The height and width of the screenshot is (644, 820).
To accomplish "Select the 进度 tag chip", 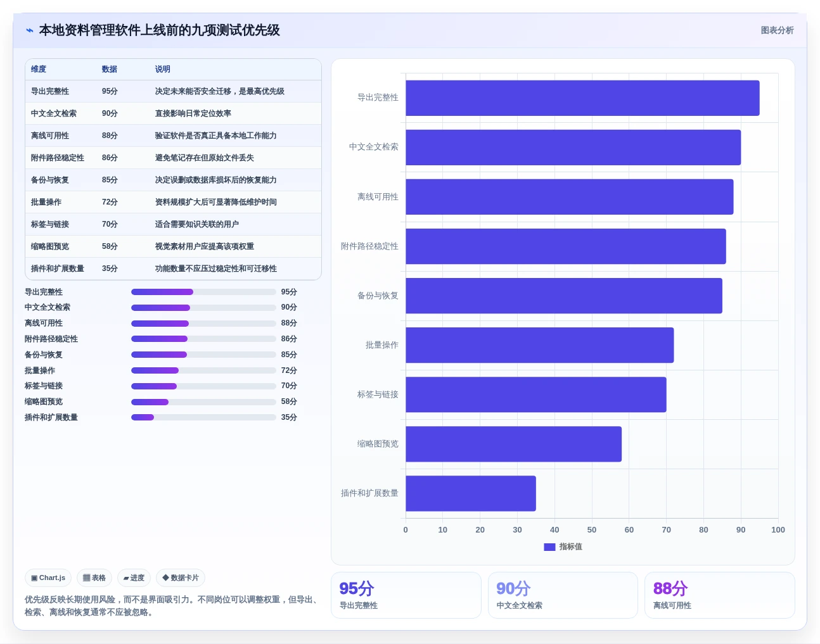I will (x=134, y=578).
